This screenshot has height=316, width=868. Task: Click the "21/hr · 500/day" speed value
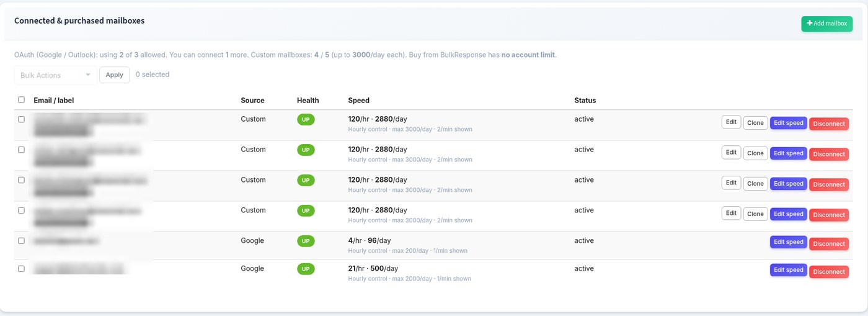(x=373, y=268)
